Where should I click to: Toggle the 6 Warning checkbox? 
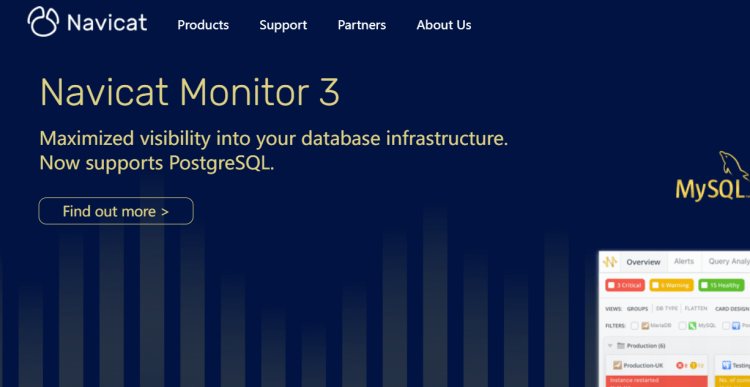tap(655, 285)
